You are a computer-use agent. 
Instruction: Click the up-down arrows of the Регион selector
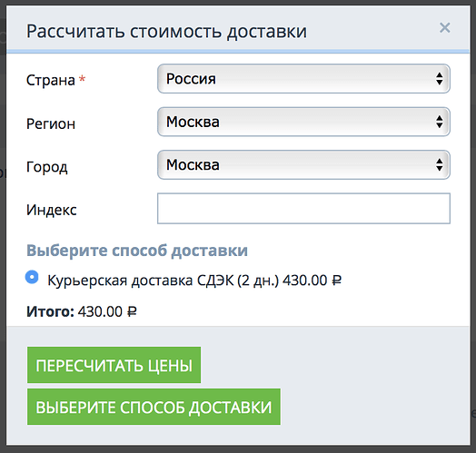[x=440, y=122]
